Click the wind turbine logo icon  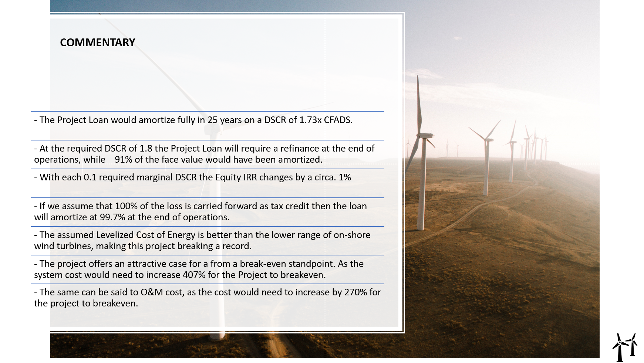tap(624, 347)
